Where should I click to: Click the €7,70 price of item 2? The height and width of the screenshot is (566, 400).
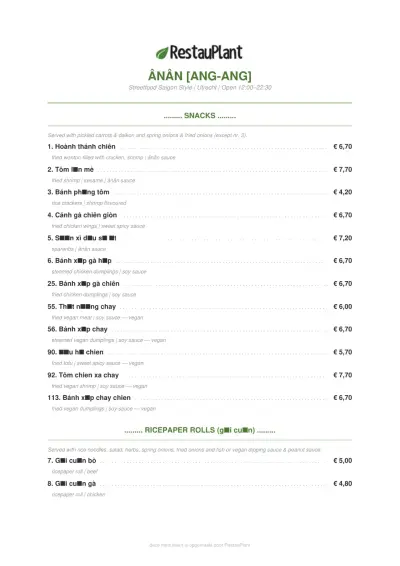[343, 169]
